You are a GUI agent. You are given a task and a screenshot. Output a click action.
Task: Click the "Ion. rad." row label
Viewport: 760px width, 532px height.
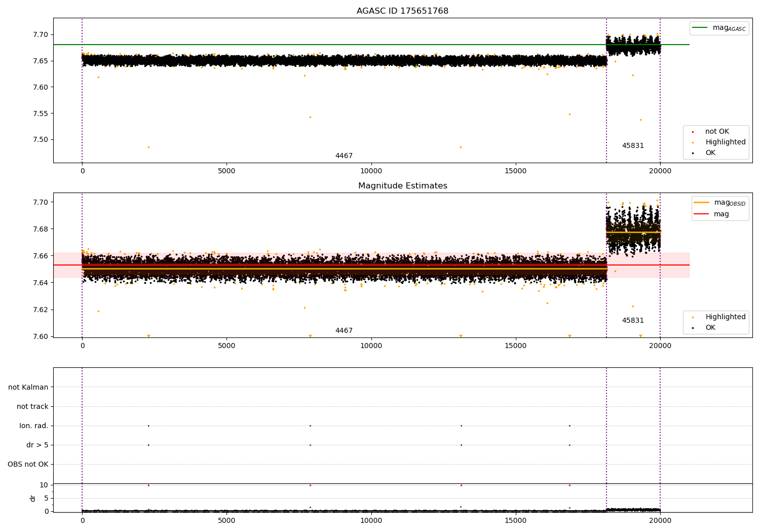tap(34, 426)
